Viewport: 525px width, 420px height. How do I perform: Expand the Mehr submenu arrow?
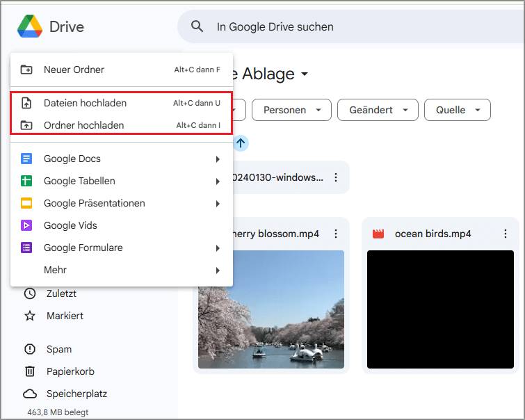coord(218,270)
